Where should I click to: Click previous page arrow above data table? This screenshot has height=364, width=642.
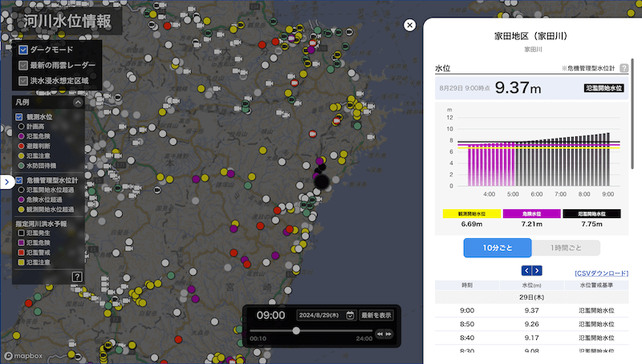(x=526, y=270)
